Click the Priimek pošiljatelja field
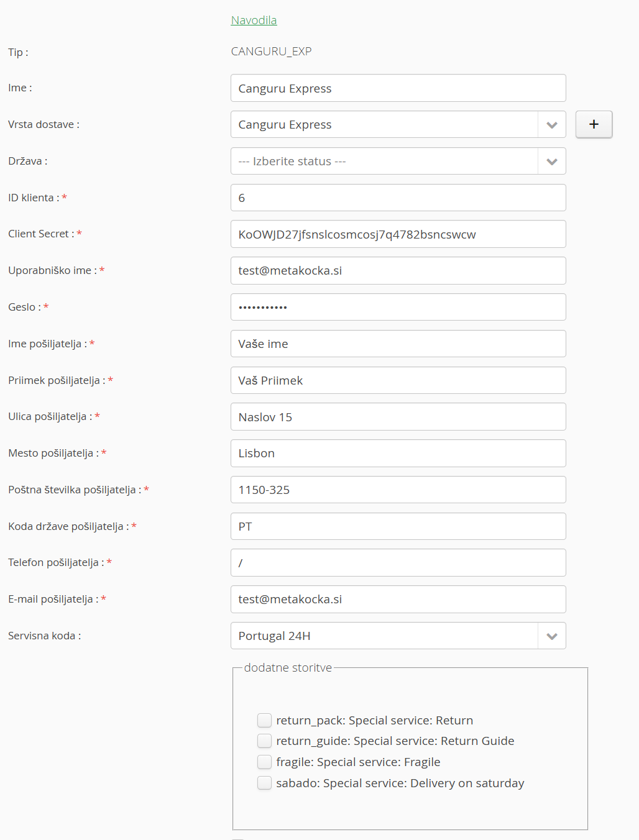 coord(398,380)
